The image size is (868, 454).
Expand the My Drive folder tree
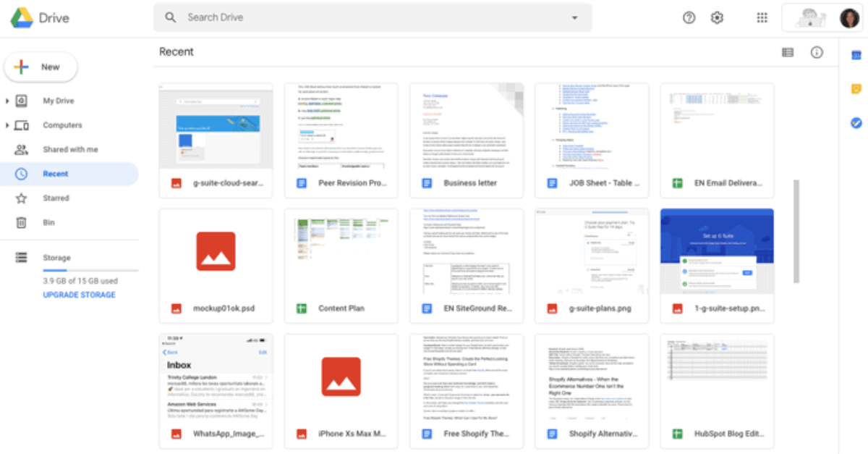pyautogui.click(x=7, y=101)
